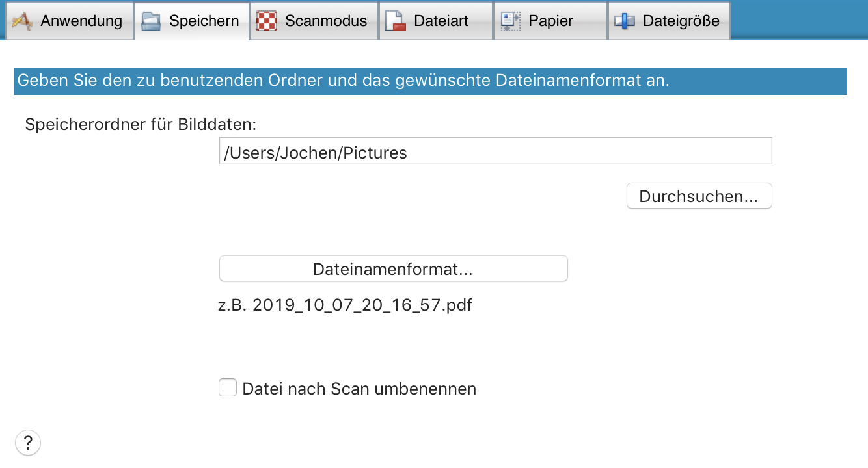Switch to the Dateigröße tab
Viewport: 868px width, 468px height.
[x=681, y=21]
